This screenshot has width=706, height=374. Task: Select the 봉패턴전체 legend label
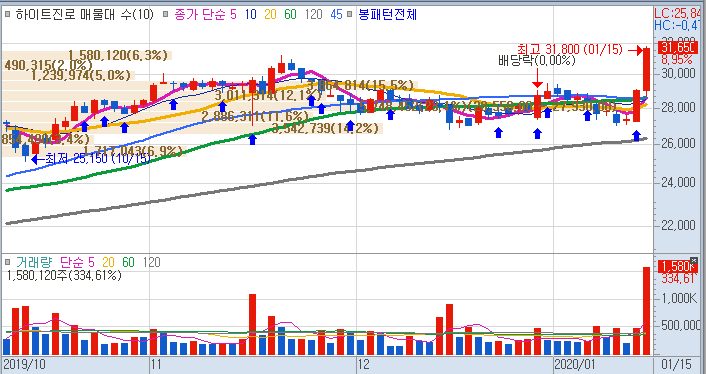[388, 14]
